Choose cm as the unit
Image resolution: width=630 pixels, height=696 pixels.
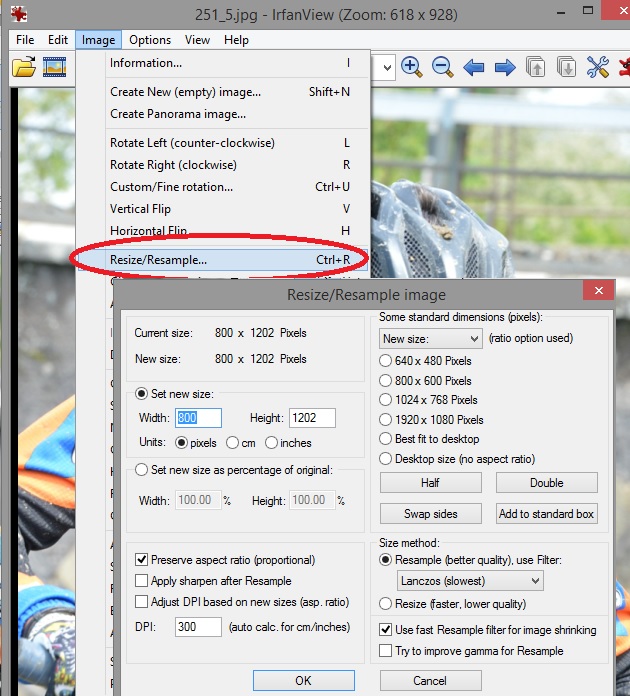232,443
